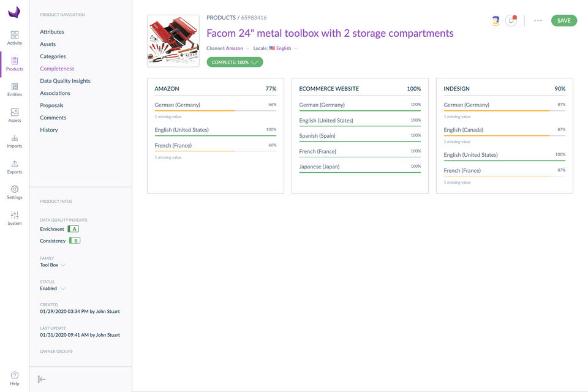Open the three-dots more actions menu

(538, 21)
